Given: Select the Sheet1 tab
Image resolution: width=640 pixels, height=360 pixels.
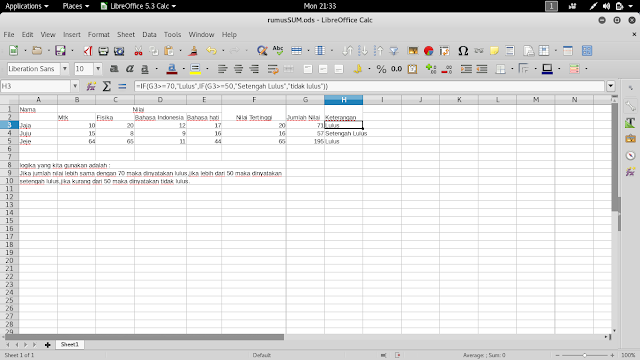Looking at the screenshot, I should [x=69, y=344].
